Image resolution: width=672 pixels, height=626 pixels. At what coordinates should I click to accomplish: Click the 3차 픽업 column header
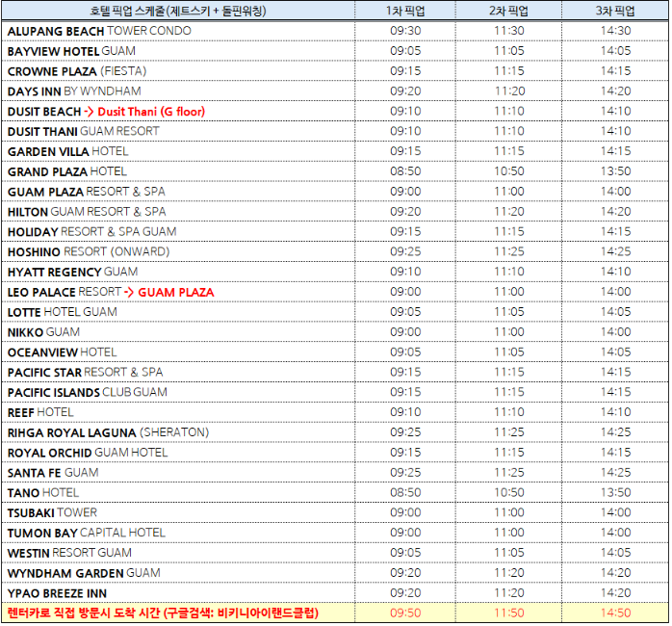615,11
